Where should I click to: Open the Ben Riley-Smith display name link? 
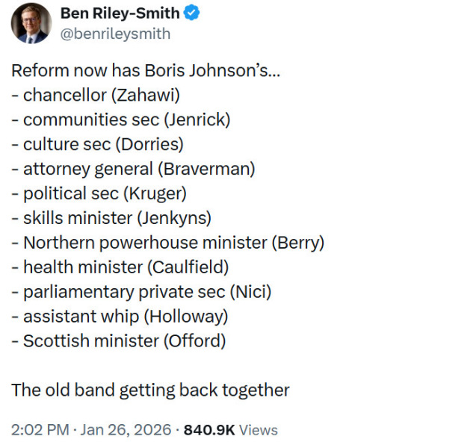(120, 13)
